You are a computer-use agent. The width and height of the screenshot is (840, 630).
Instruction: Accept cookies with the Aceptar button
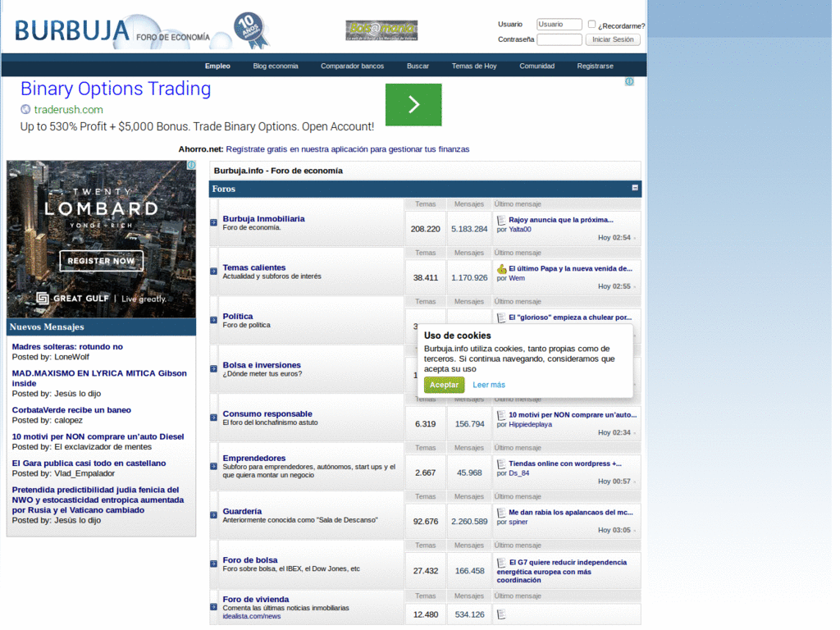(444, 385)
